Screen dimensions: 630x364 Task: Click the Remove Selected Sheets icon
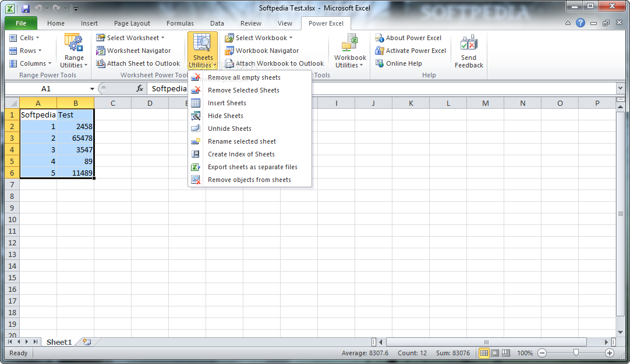[x=196, y=90]
